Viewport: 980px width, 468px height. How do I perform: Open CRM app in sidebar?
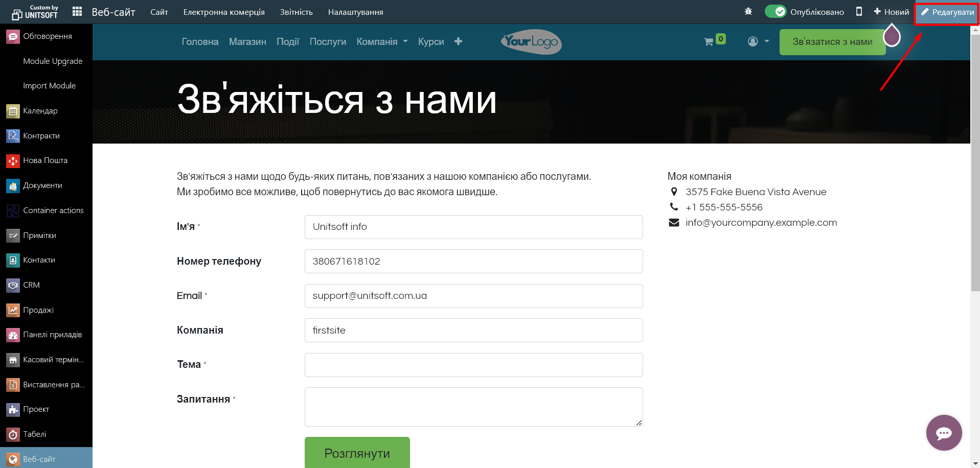click(31, 285)
